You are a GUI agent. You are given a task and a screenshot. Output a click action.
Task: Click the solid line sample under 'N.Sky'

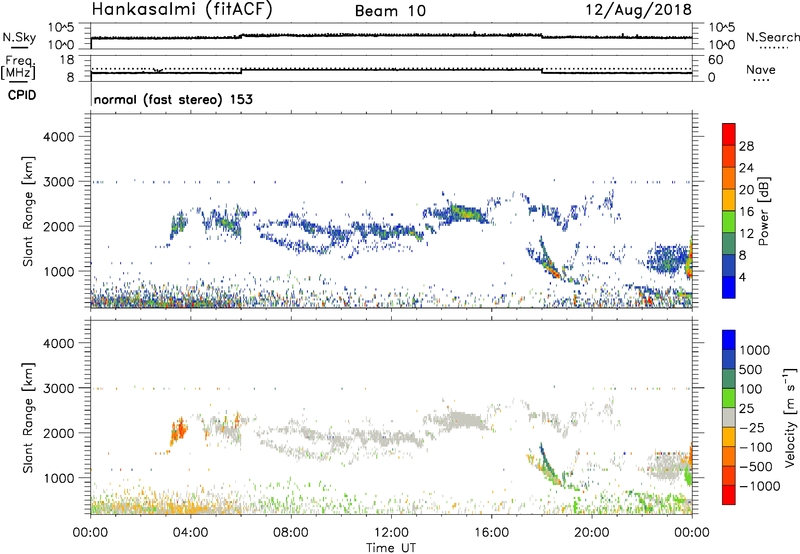19,47
